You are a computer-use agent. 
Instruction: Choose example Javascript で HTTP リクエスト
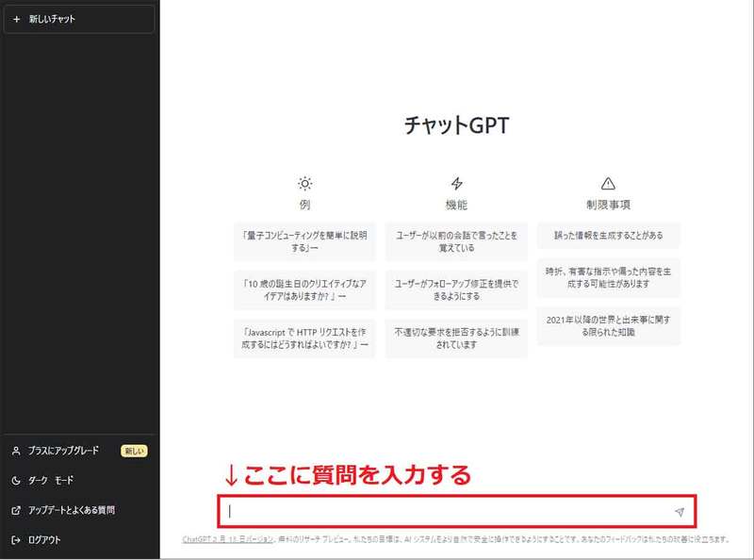304,338
